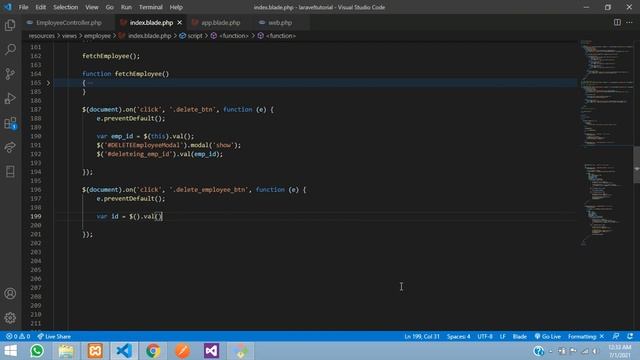
Task: Click the errors and warnings status indicator
Action: [18, 336]
